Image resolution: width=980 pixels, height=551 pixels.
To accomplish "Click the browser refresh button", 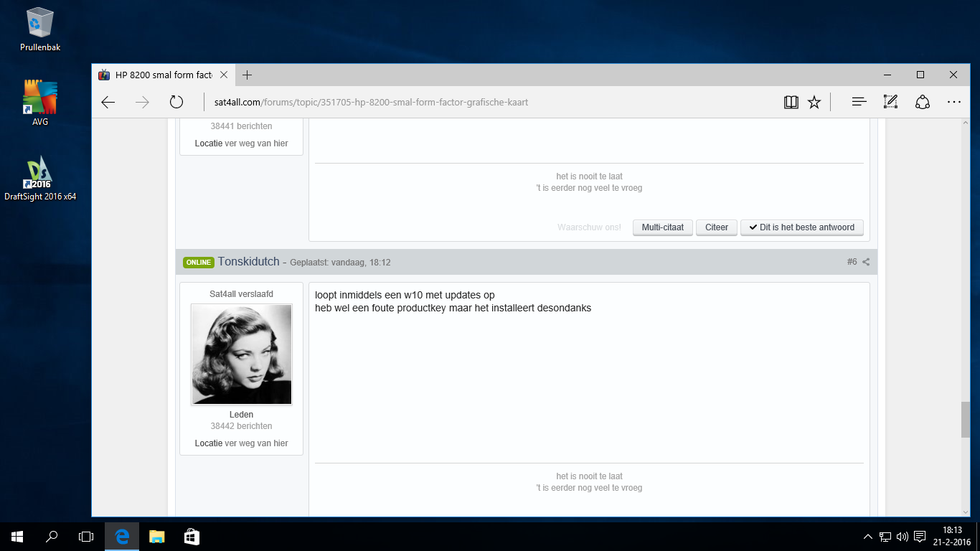I will click(176, 103).
